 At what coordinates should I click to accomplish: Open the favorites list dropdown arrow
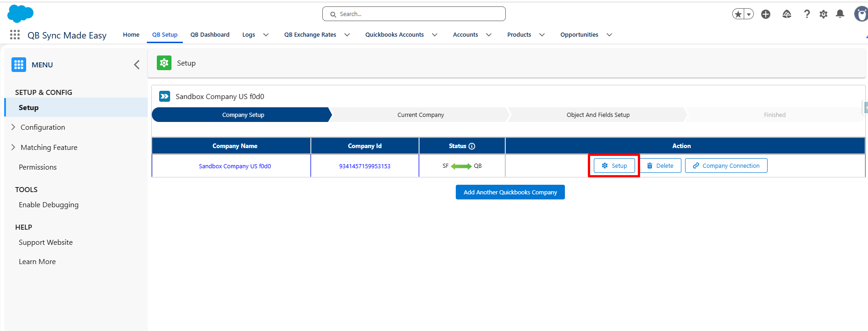(x=749, y=14)
